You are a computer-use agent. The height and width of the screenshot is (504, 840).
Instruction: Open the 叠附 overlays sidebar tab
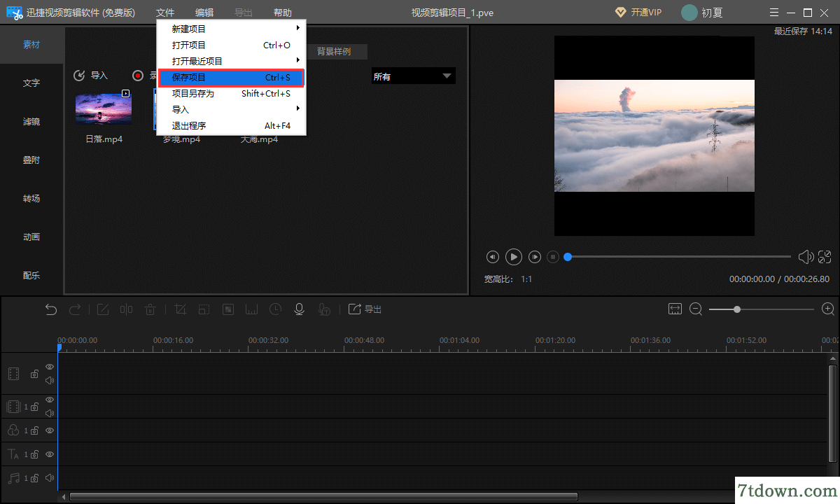tap(31, 160)
